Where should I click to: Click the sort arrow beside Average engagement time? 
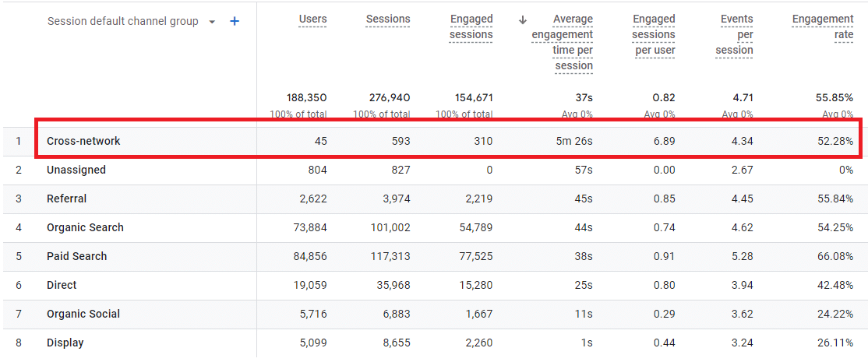(522, 19)
